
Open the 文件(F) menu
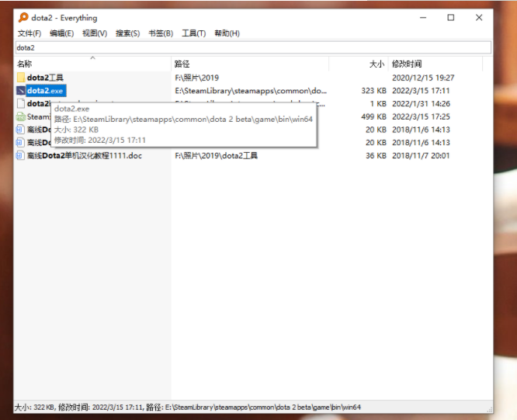click(29, 33)
